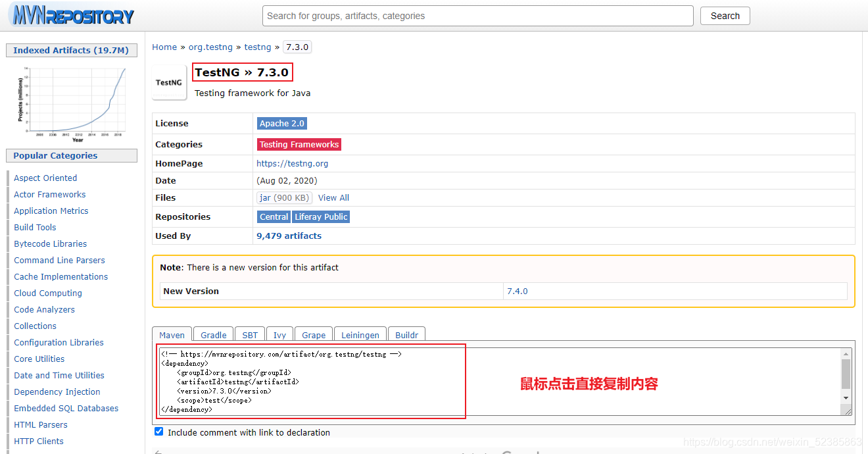
Task: Open the Dependency Injection category
Action: coord(57,391)
